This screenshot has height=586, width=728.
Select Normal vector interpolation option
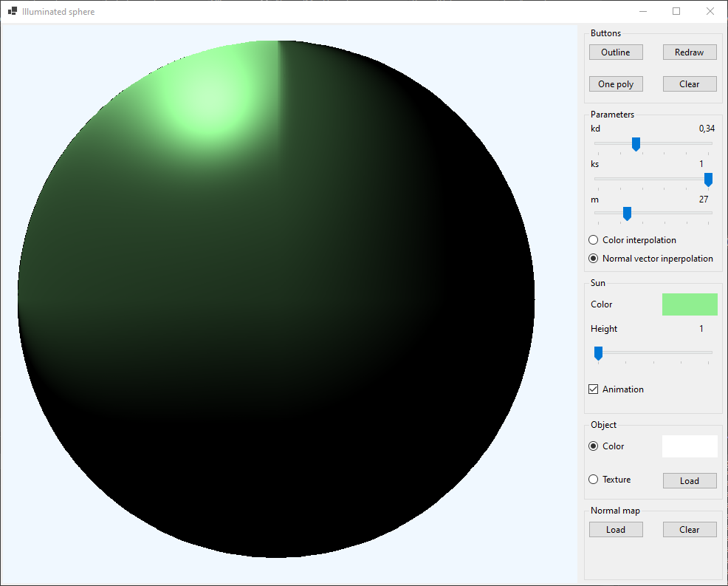click(x=594, y=259)
